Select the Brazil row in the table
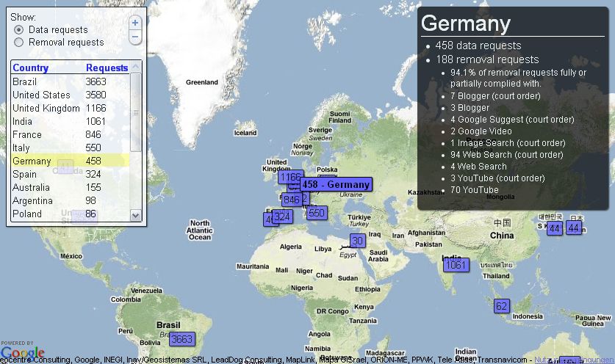This screenshot has width=615, height=364. click(71, 81)
